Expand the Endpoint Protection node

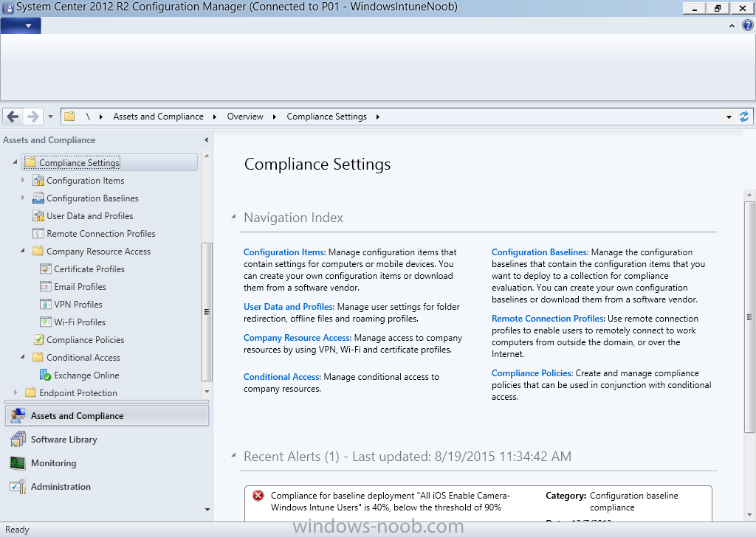tap(16, 392)
